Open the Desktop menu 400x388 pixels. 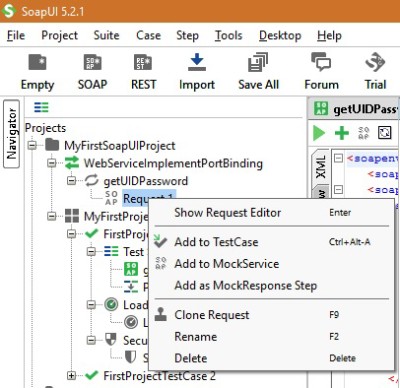tap(280, 35)
